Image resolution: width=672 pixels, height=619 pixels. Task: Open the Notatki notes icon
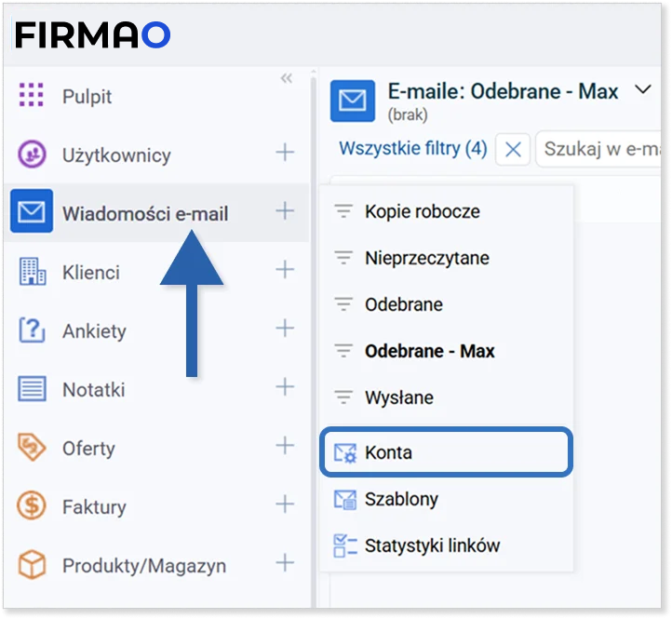[32, 389]
